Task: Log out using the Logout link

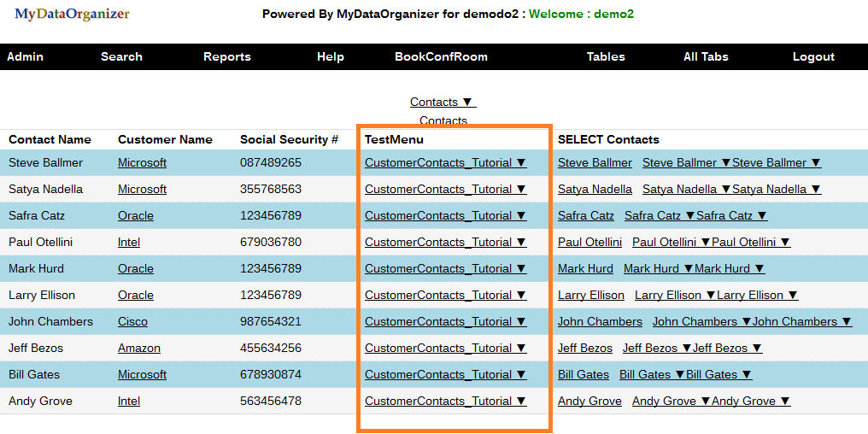Action: click(x=813, y=56)
